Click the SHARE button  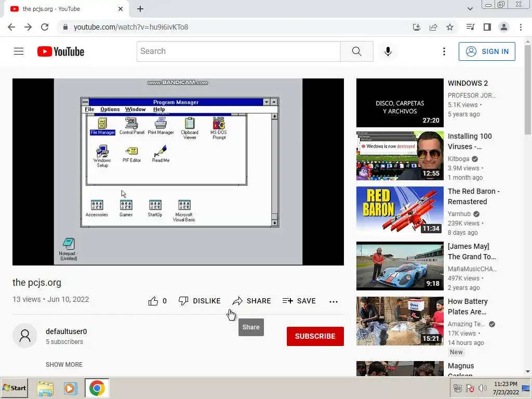251,301
